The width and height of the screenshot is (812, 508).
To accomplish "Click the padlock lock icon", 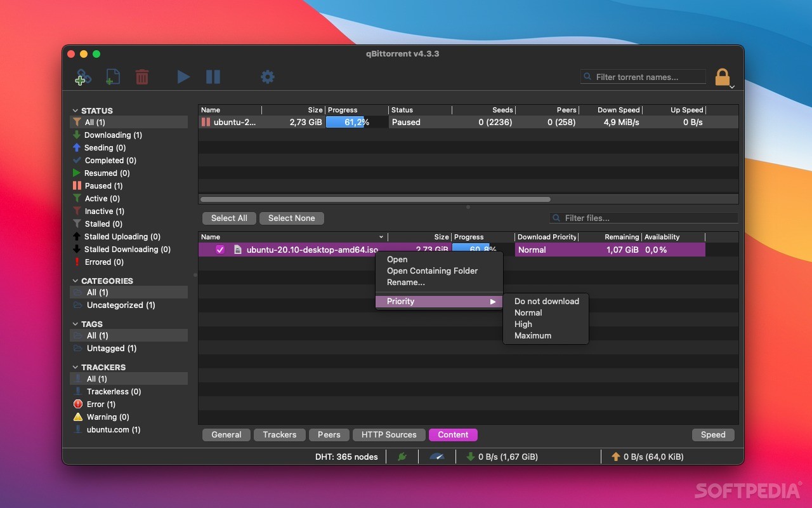I will 723,77.
